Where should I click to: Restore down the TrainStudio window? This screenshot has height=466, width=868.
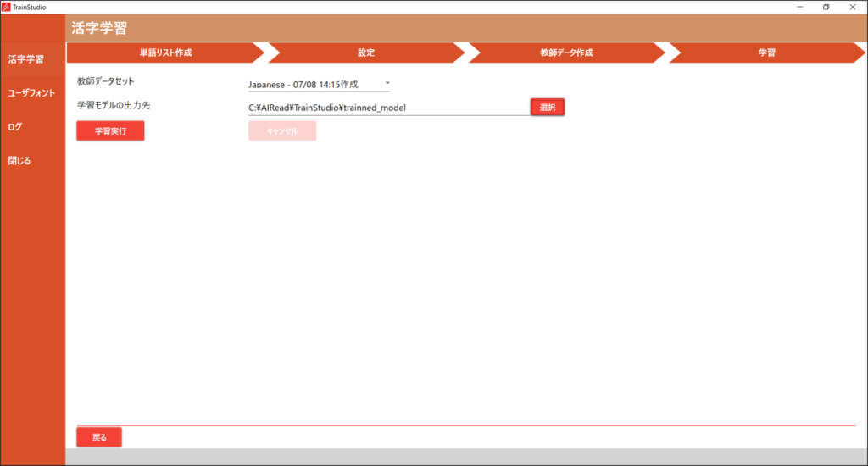(826, 7)
